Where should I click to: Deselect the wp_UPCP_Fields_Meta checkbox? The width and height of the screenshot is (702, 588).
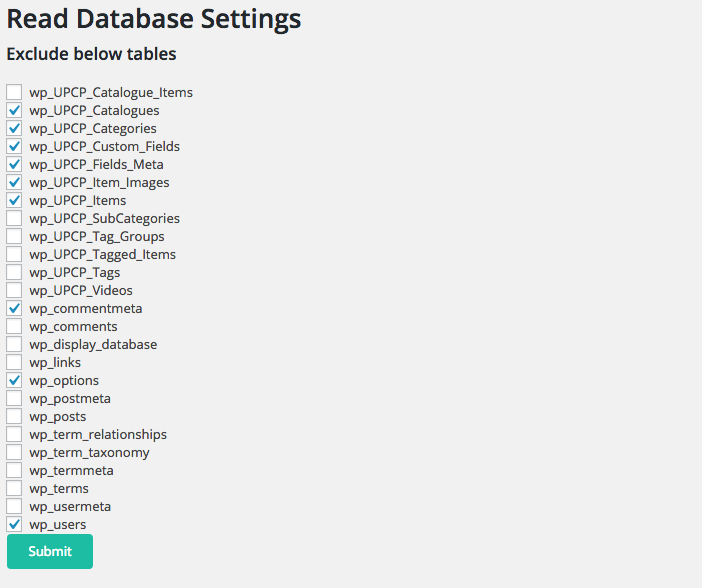point(14,164)
